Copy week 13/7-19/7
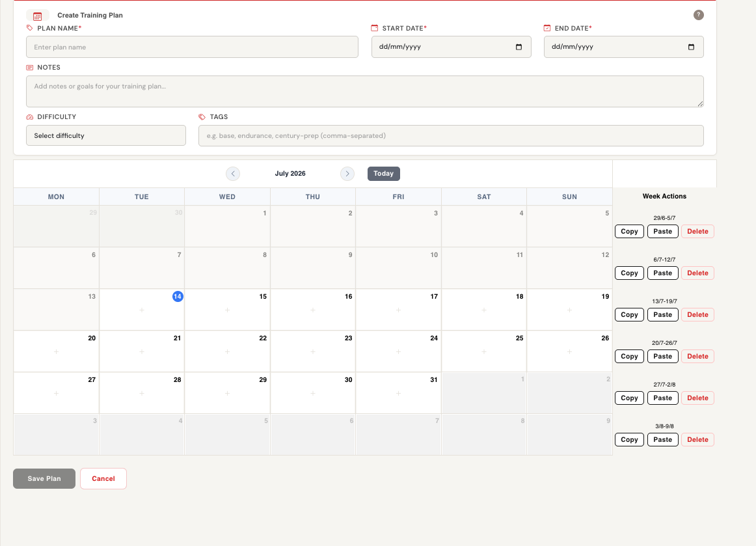The image size is (756, 546). click(x=629, y=314)
